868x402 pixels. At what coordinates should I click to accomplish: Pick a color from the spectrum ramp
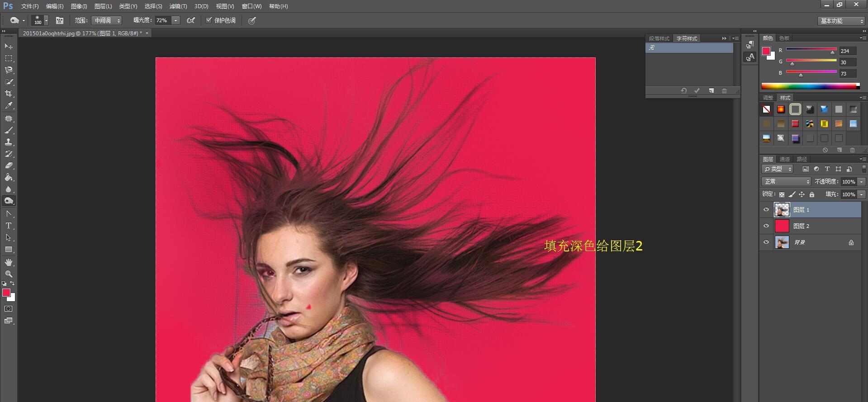tap(811, 86)
